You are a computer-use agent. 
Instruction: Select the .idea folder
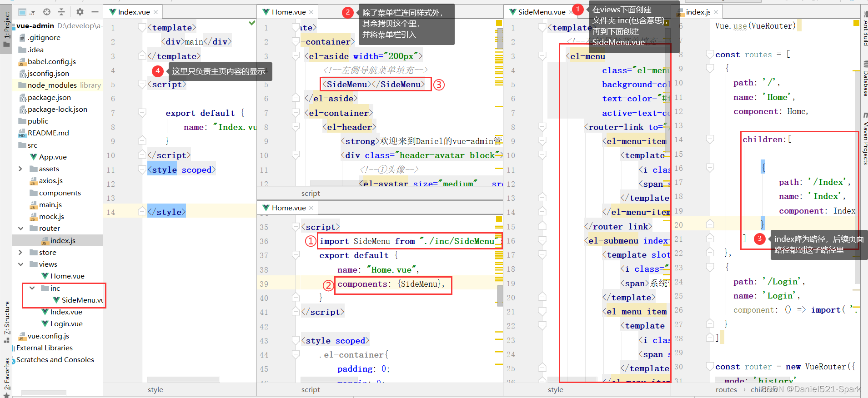coord(31,50)
